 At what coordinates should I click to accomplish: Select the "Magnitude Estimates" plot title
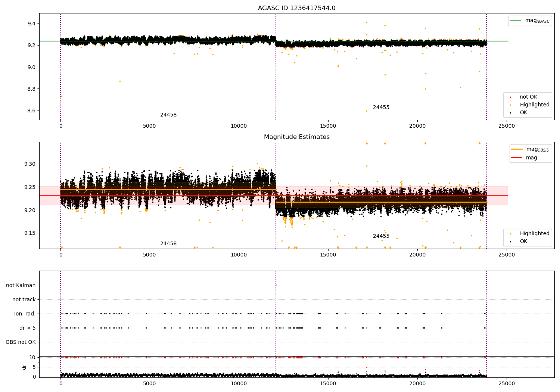(x=296, y=137)
